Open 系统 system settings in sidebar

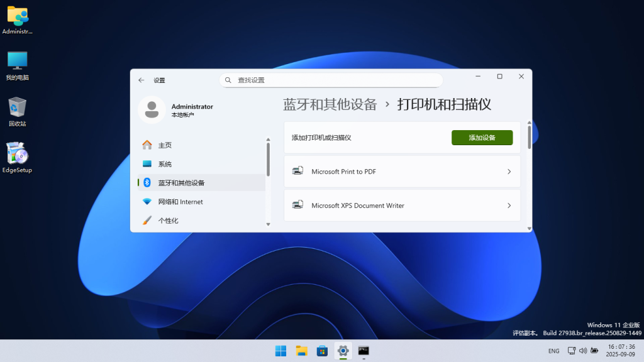[201, 164]
